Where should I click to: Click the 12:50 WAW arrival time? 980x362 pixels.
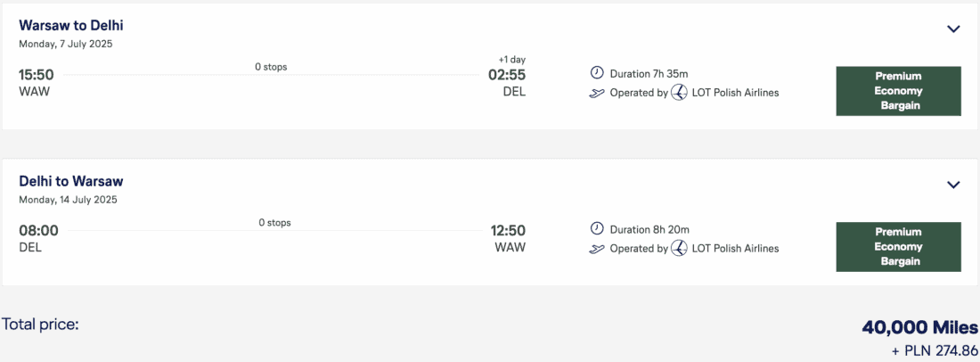[508, 231]
